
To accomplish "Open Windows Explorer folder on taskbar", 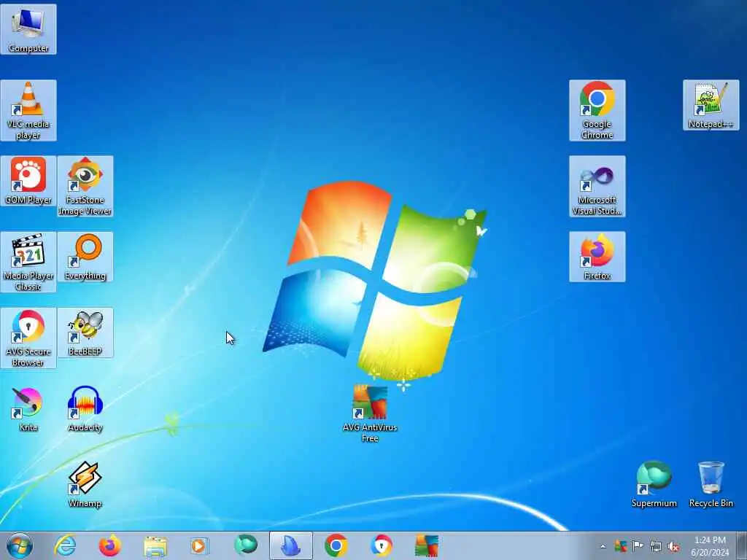I will (155, 545).
